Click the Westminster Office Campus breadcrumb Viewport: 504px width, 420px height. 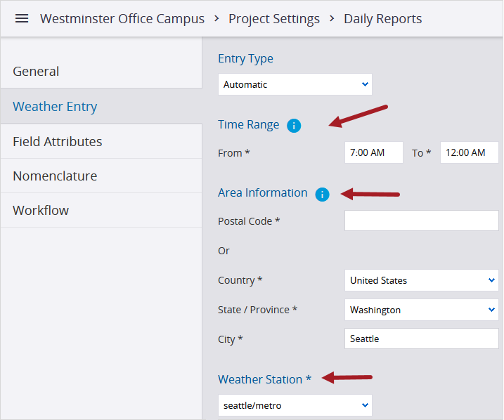click(122, 19)
